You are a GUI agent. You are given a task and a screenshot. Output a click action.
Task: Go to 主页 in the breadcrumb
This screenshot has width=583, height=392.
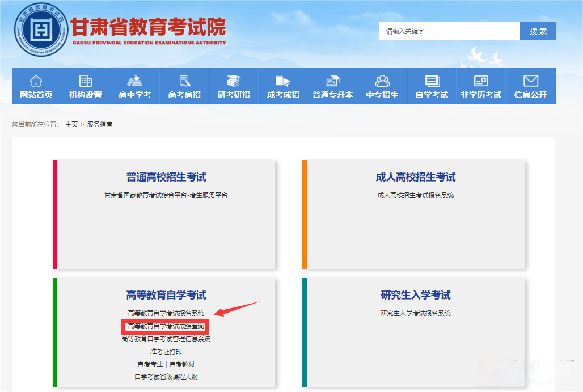(71, 124)
